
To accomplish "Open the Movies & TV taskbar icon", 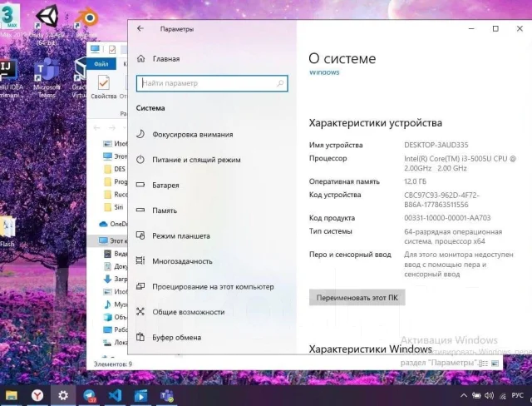I will pyautogui.click(x=140, y=395).
